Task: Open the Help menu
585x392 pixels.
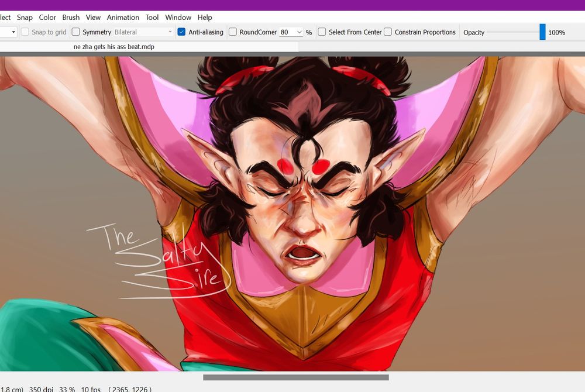Action: coord(205,18)
